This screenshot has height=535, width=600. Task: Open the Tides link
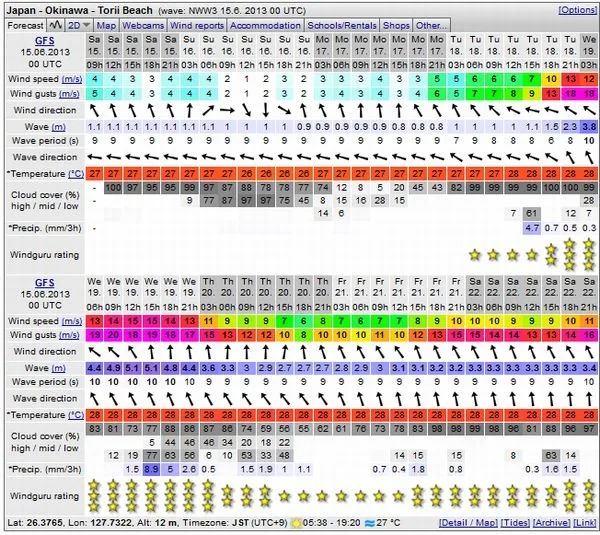pos(515,523)
